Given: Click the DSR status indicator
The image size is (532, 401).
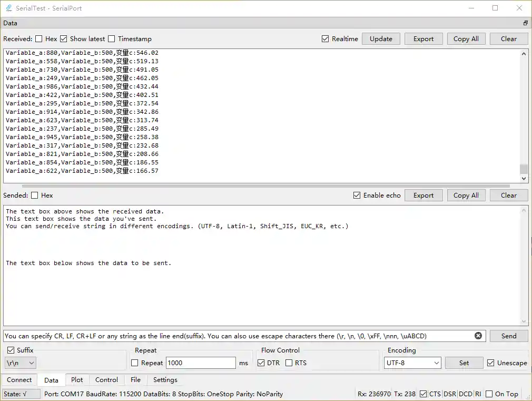Looking at the screenshot, I should [x=450, y=394].
